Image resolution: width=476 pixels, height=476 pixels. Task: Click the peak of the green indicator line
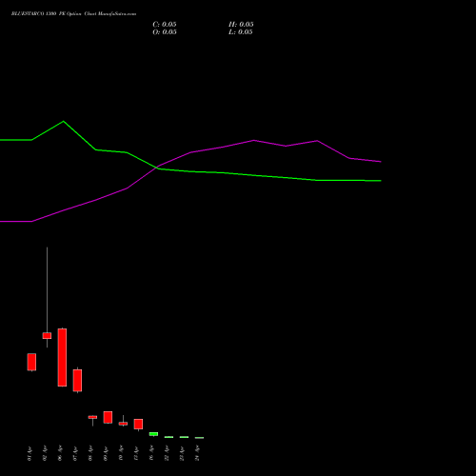click(x=64, y=121)
